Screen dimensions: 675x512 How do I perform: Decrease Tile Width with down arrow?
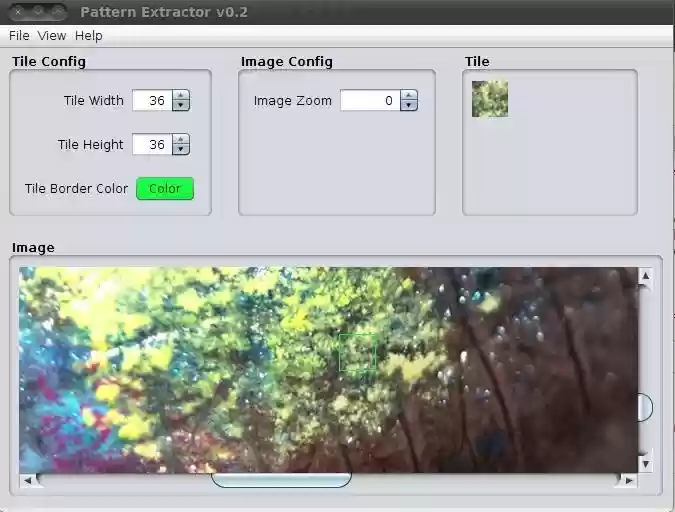181,106
